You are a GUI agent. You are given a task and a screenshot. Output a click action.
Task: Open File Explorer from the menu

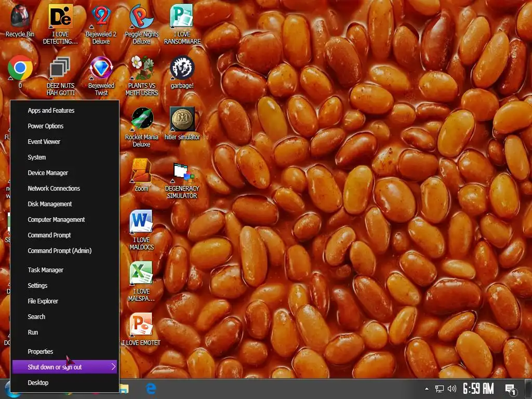[x=65, y=301]
